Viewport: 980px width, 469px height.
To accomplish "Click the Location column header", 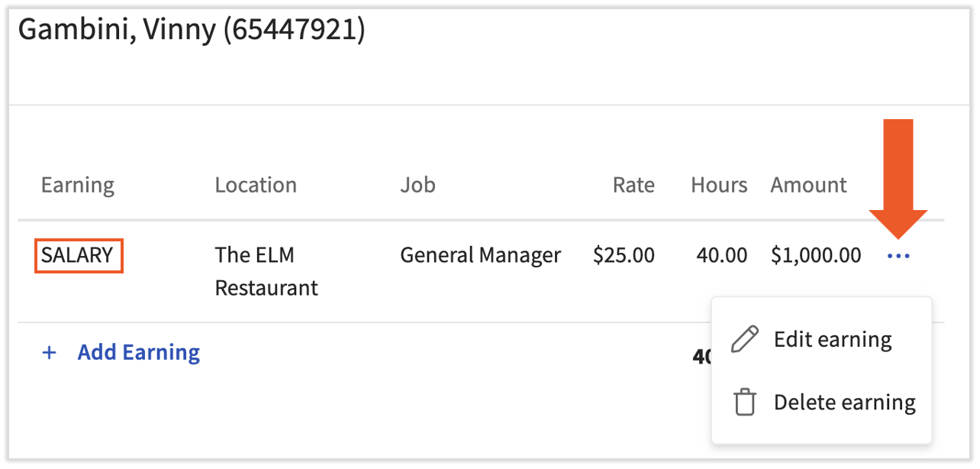I will pos(256,185).
